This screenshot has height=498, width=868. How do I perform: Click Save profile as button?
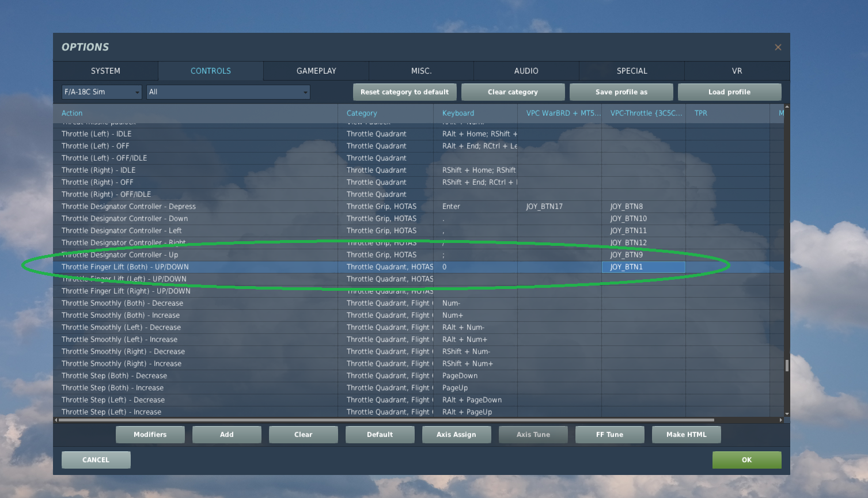click(x=621, y=92)
